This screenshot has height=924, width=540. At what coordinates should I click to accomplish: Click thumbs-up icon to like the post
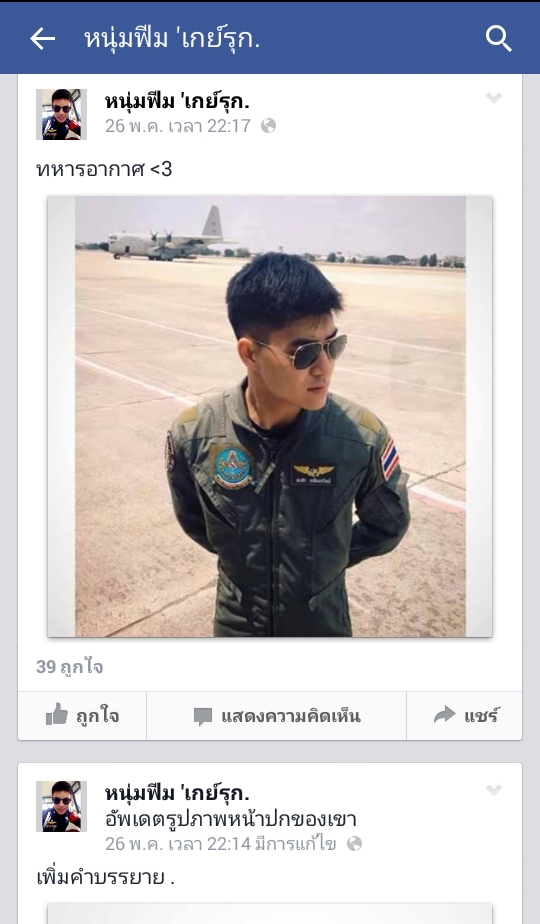pos(57,715)
